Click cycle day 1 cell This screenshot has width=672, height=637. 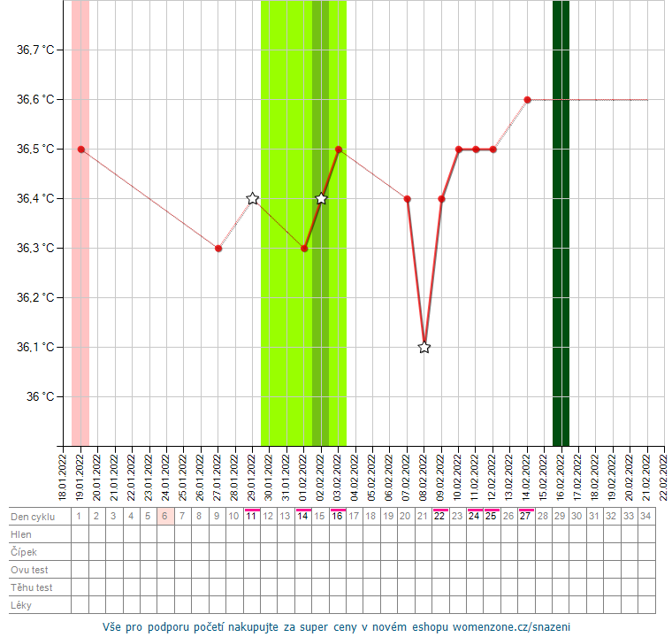click(x=80, y=516)
